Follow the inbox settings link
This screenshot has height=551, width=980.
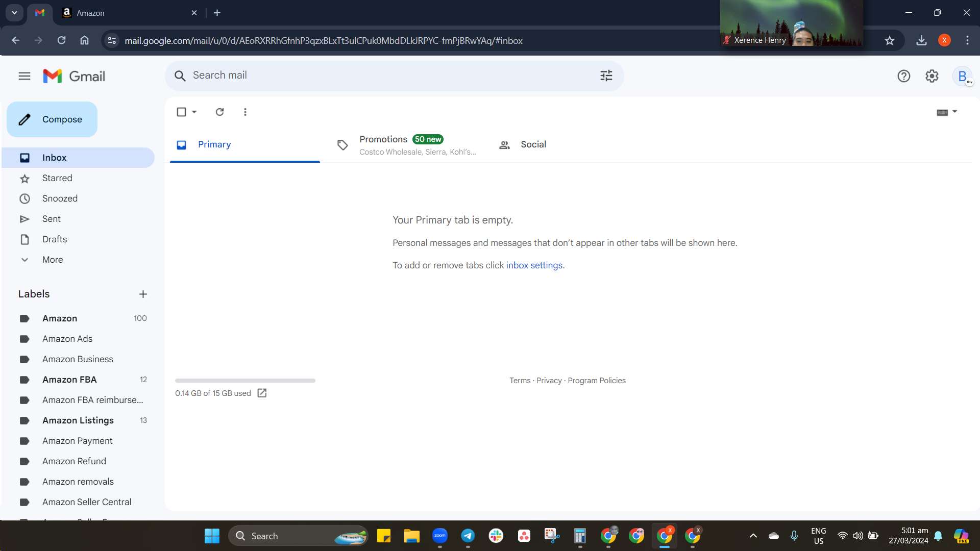tap(534, 265)
